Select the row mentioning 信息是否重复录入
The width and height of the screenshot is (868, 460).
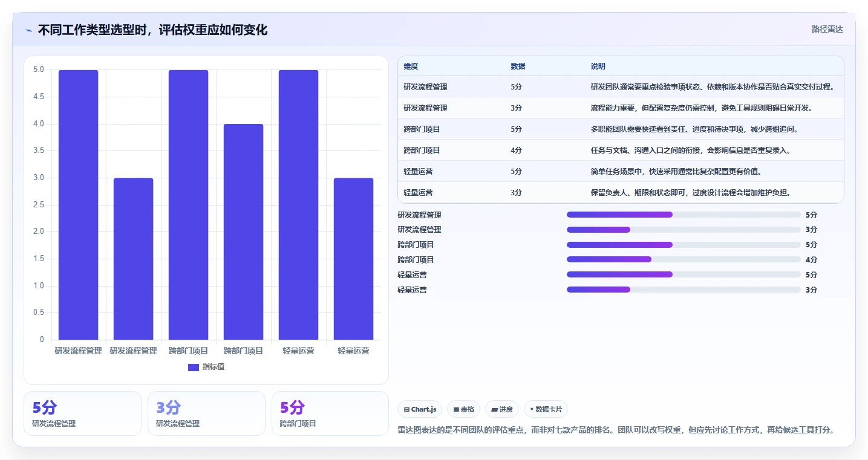click(x=621, y=151)
